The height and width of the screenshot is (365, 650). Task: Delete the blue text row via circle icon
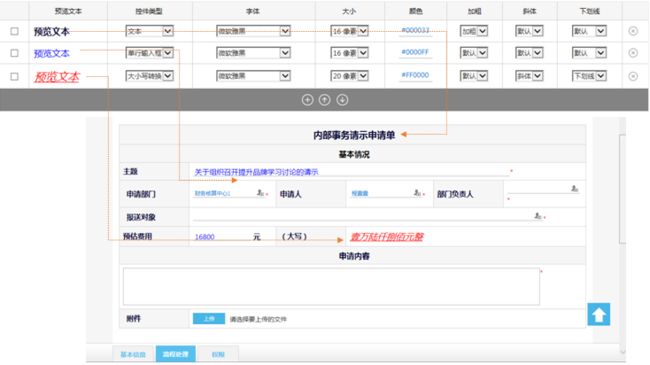pos(633,53)
